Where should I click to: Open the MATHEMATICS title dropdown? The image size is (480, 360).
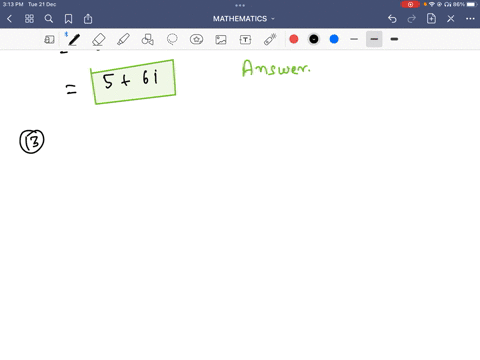point(243,19)
